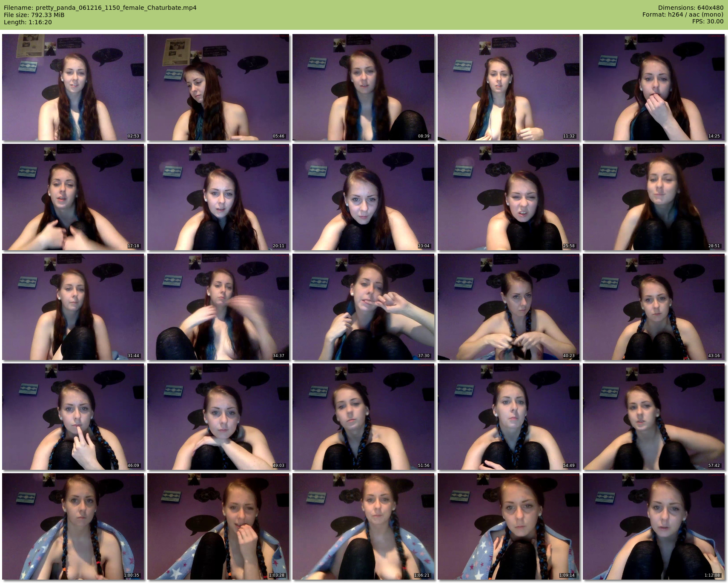This screenshot has width=728, height=583.
Task: Open the thumbnail stamped 54:49
Action: point(509,417)
